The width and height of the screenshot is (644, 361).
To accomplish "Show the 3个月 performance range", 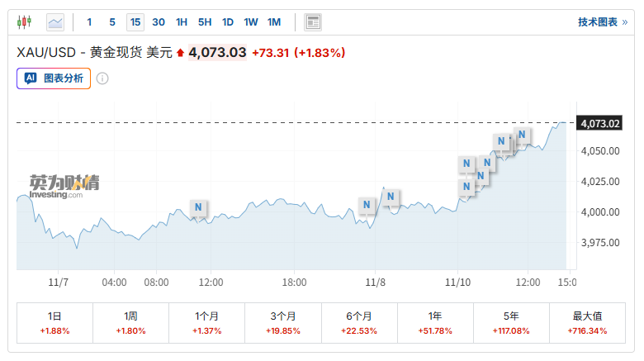I will pyautogui.click(x=283, y=322).
